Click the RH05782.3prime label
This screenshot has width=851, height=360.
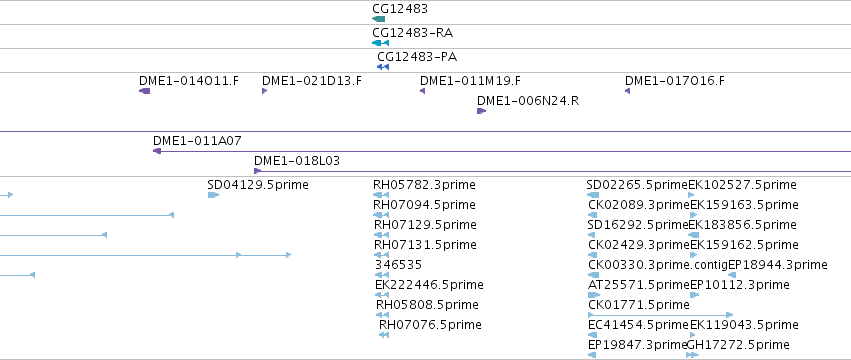[424, 185]
